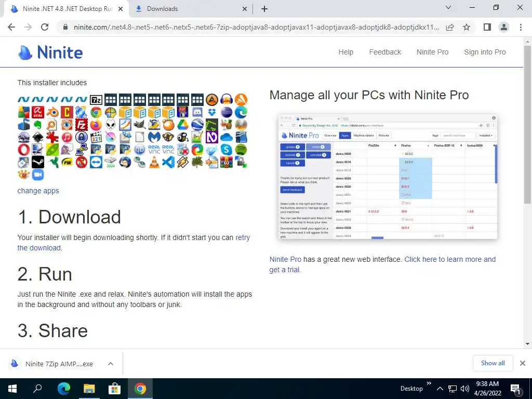Click the TeamViewer app icon

[96, 162]
